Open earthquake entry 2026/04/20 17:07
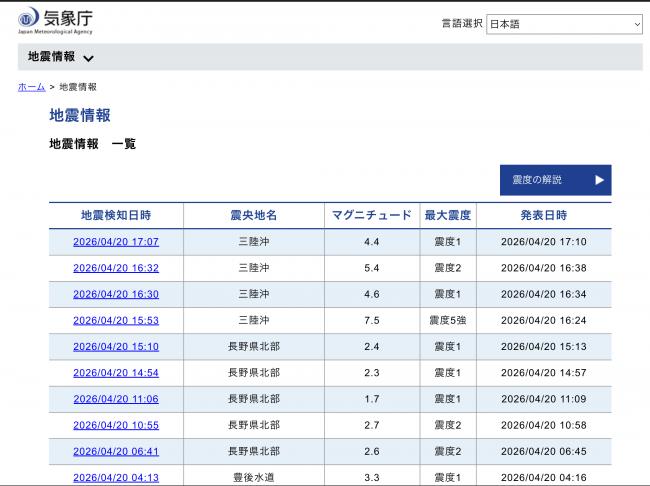 click(116, 242)
